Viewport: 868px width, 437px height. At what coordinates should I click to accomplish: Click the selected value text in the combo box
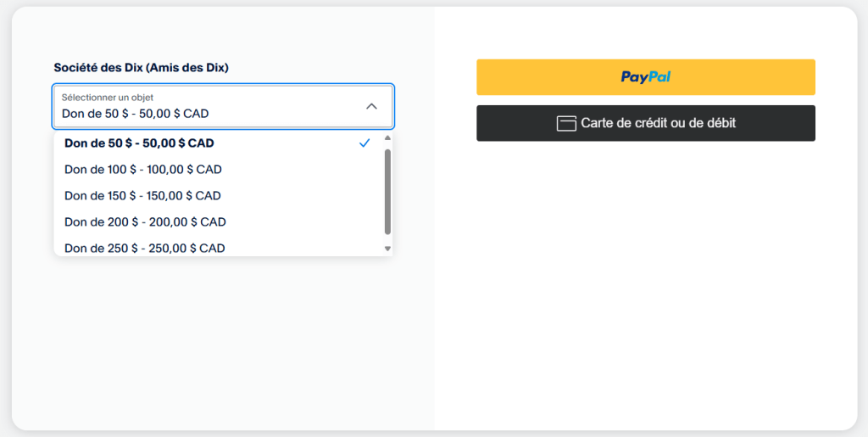point(136,114)
